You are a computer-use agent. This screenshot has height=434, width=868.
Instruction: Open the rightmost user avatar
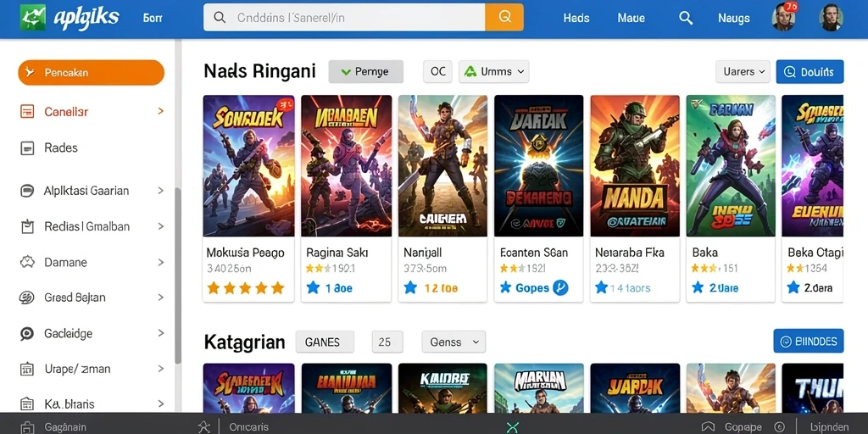click(831, 17)
